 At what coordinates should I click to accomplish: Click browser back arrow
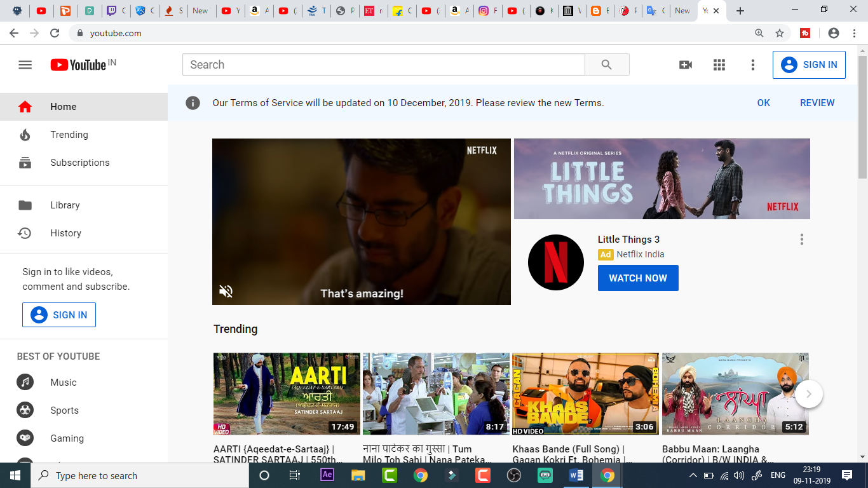point(13,33)
